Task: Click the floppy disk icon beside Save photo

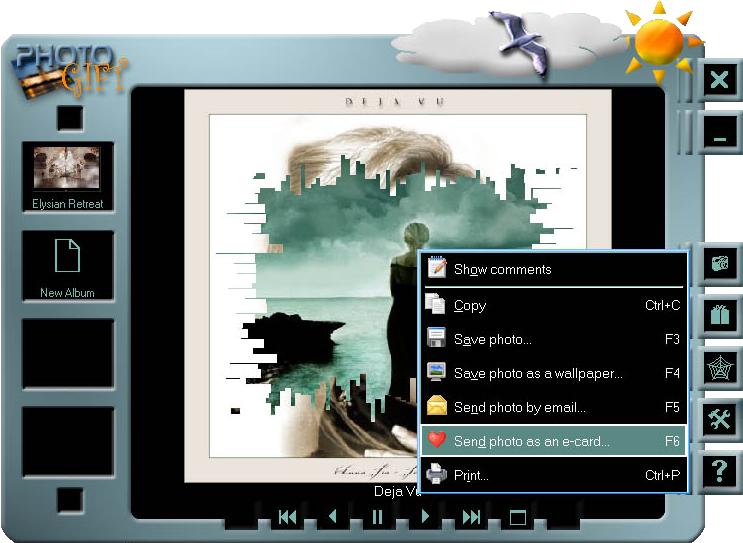Action: pos(436,338)
